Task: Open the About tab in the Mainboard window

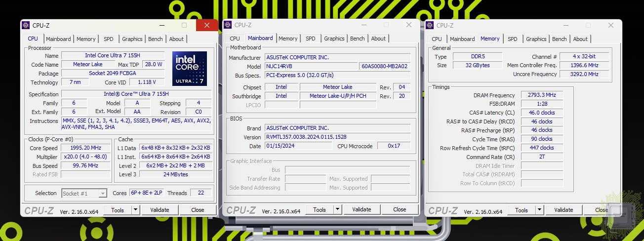Action: [x=378, y=39]
